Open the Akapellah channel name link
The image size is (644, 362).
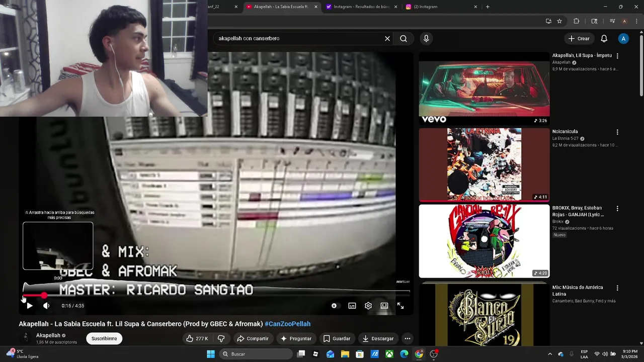point(48,335)
